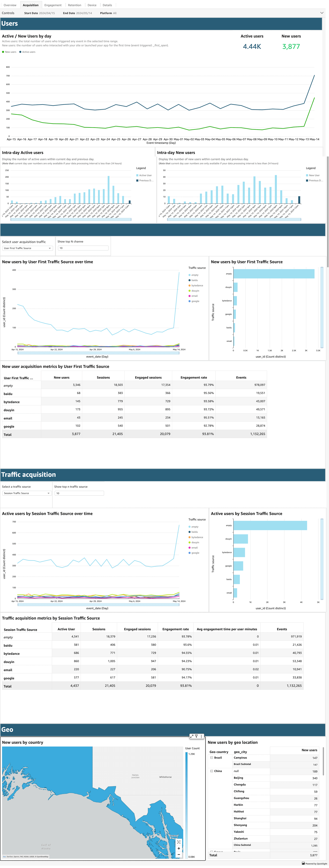Screen dimensions: 329x868
Task: Go to the Engagement tab
Action: (x=53, y=5)
